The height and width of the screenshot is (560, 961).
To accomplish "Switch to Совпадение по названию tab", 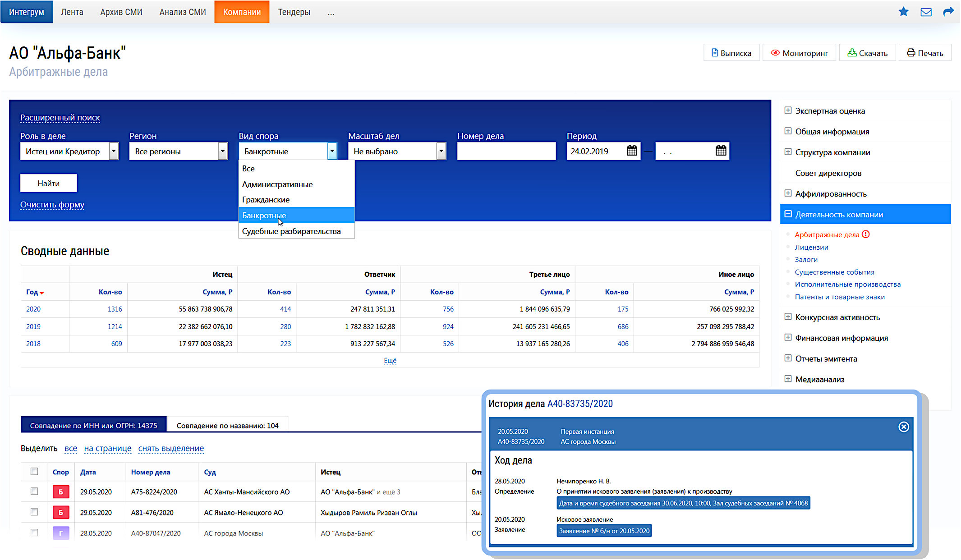I will pyautogui.click(x=228, y=425).
